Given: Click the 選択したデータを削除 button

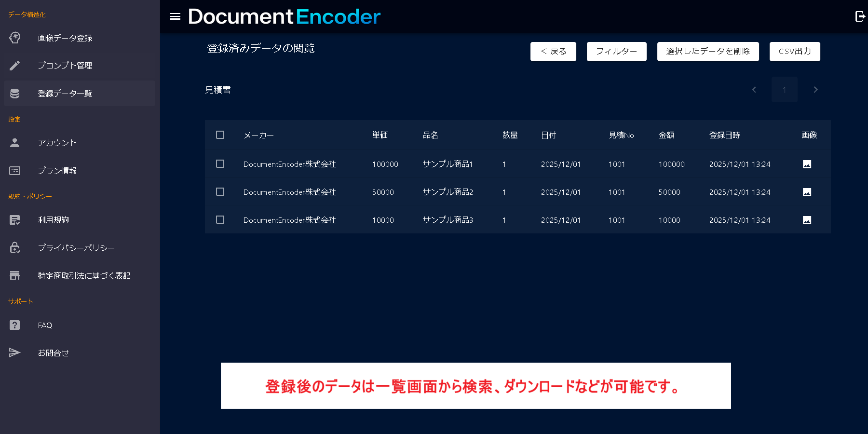Looking at the screenshot, I should coord(707,52).
